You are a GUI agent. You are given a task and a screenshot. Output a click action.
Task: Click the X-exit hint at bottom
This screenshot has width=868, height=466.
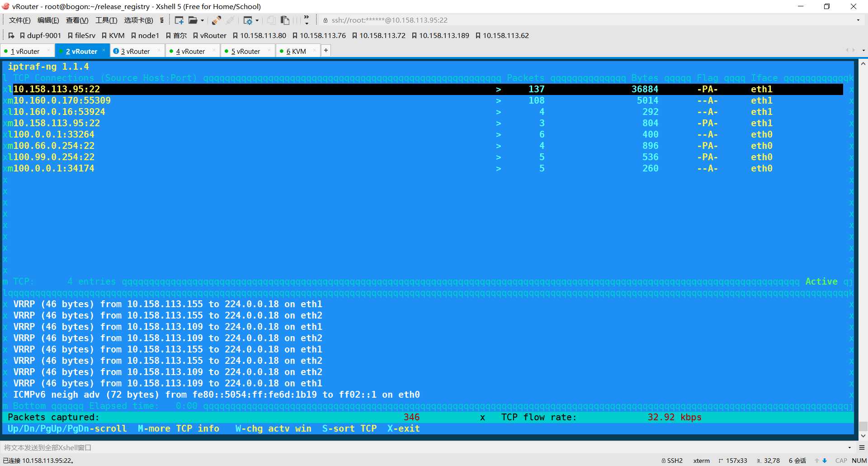[404, 428]
